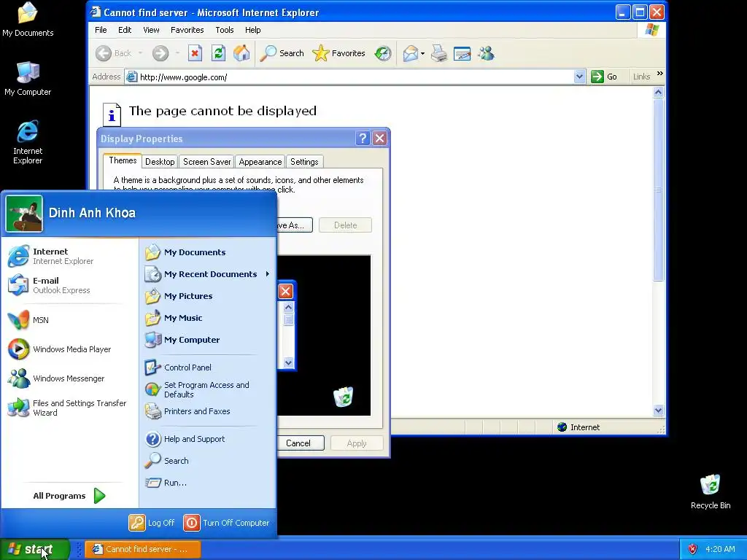This screenshot has height=560, width=747.
Task: Open the Edit menu in Internet Explorer
Action: [125, 30]
